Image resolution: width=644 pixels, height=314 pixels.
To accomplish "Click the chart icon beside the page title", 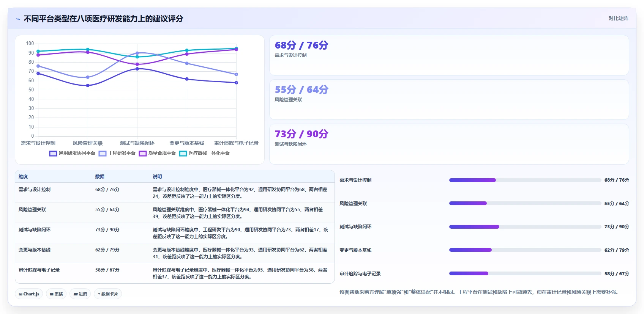I will point(18,19).
